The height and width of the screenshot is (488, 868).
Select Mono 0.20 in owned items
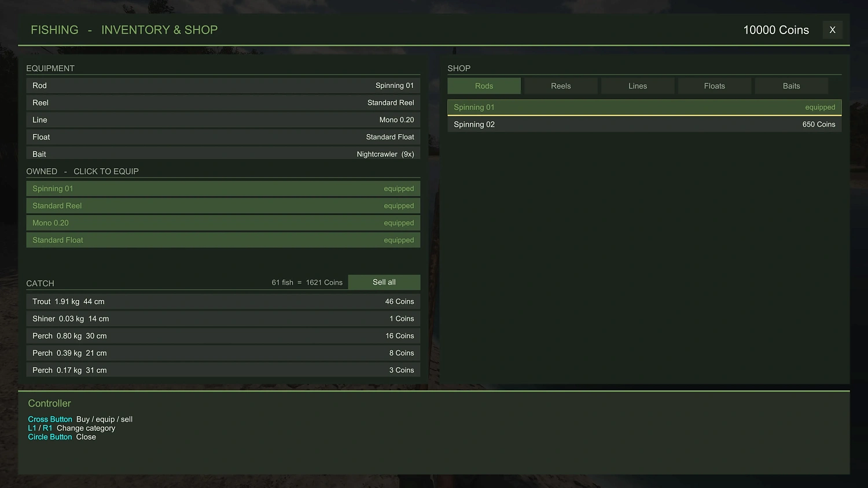point(223,223)
